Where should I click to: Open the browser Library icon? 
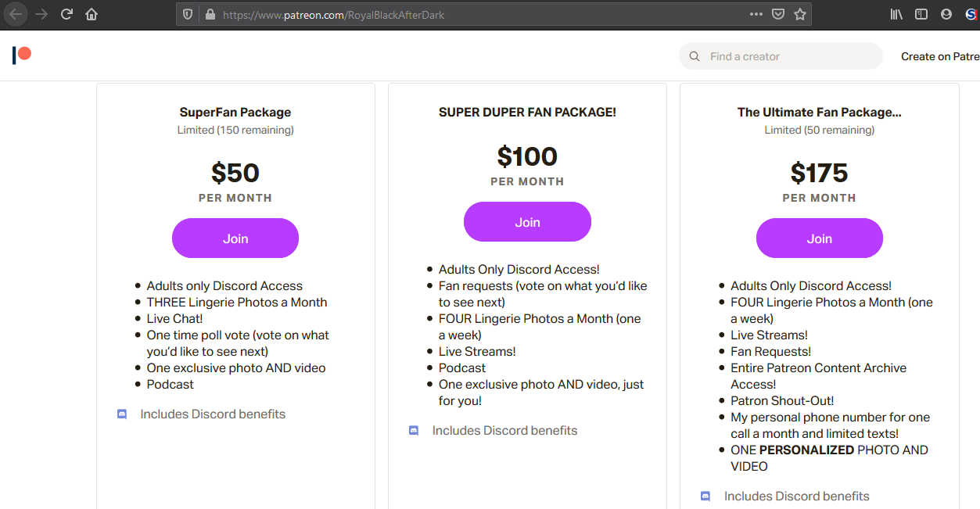point(896,14)
